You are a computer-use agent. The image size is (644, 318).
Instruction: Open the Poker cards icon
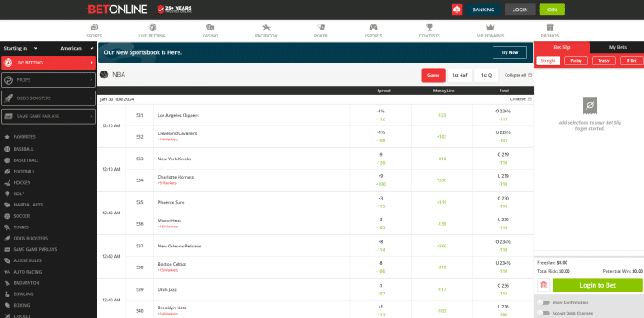pos(321,28)
